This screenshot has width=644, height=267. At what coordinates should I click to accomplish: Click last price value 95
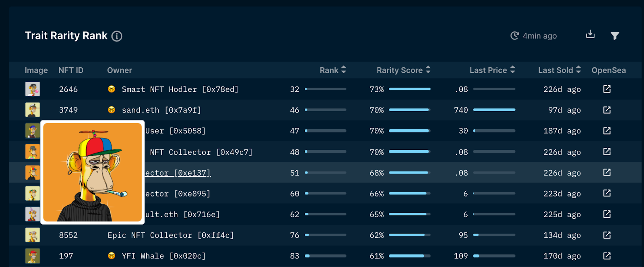pyautogui.click(x=463, y=235)
